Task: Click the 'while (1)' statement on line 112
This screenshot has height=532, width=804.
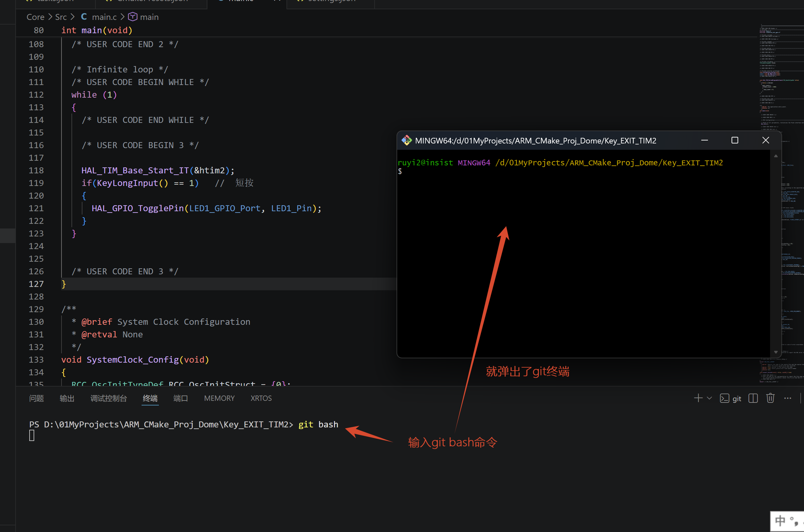Action: [x=94, y=95]
